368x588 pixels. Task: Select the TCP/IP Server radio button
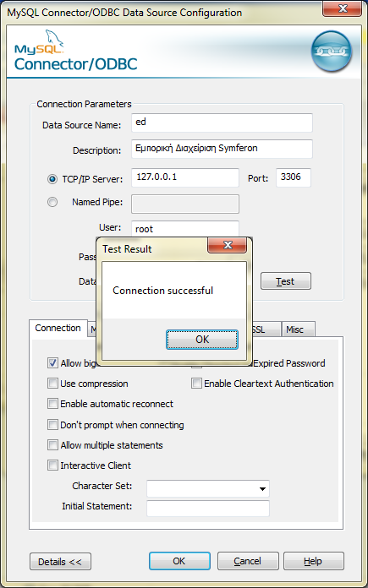52,179
